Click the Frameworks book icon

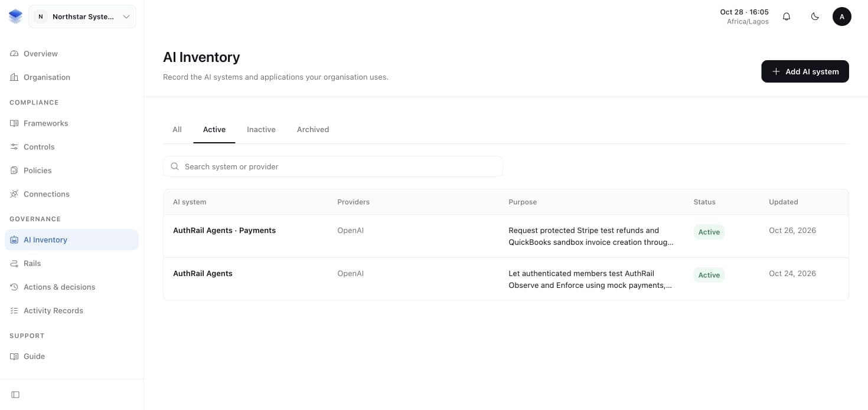pos(14,123)
